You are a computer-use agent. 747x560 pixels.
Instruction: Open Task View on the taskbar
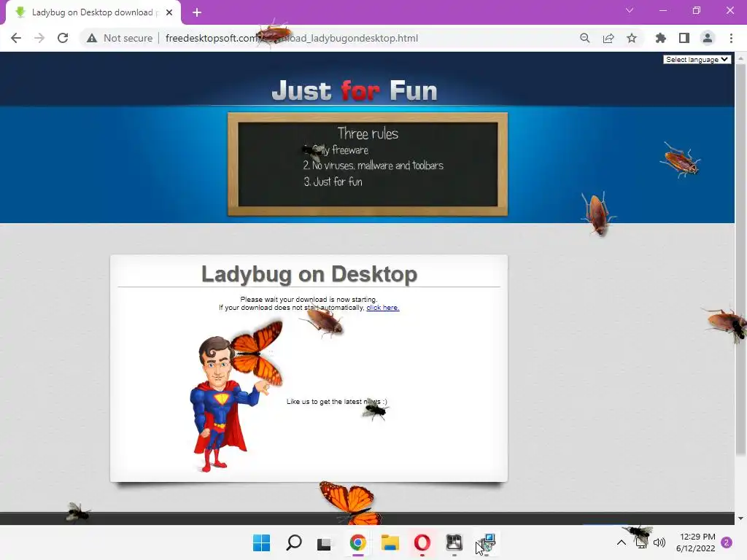point(324,542)
